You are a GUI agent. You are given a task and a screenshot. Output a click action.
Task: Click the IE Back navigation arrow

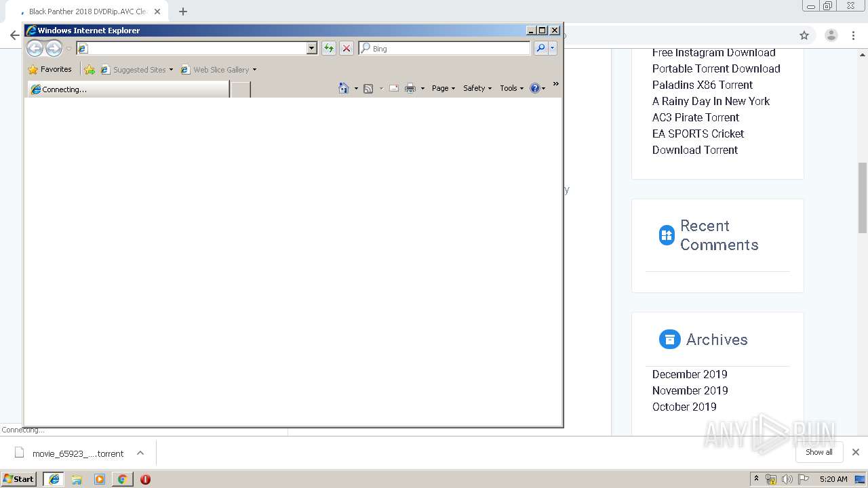click(x=35, y=48)
